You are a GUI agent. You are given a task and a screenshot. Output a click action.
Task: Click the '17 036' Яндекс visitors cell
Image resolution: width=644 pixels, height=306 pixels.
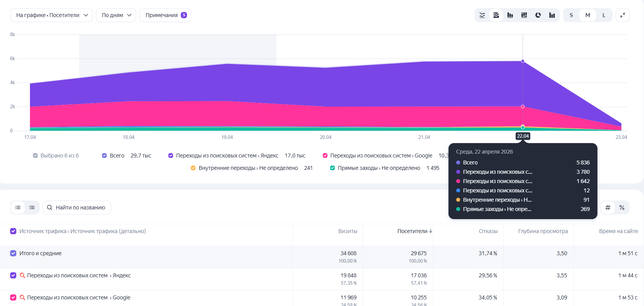coord(419,275)
